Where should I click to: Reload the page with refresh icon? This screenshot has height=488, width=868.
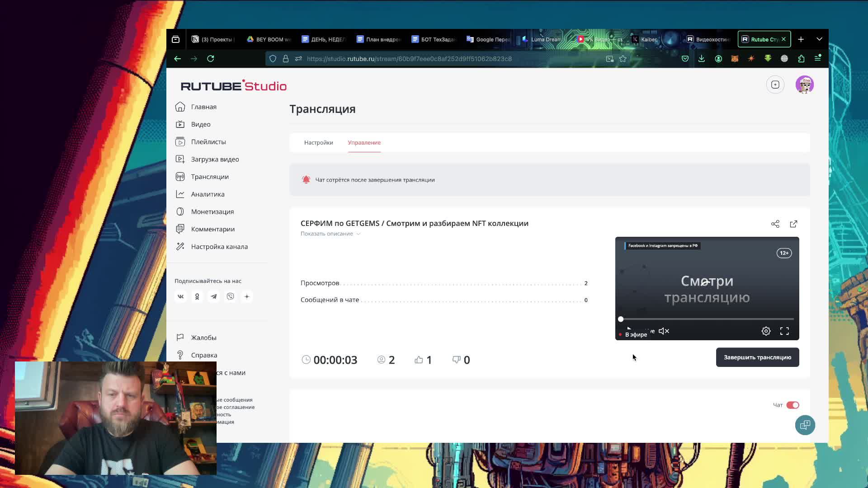211,59
